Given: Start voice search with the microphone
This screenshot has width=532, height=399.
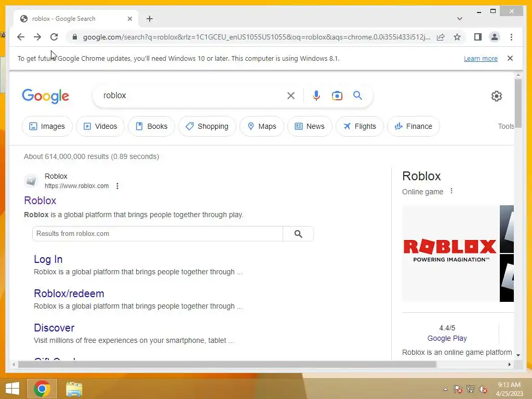Looking at the screenshot, I should pyautogui.click(x=316, y=96).
